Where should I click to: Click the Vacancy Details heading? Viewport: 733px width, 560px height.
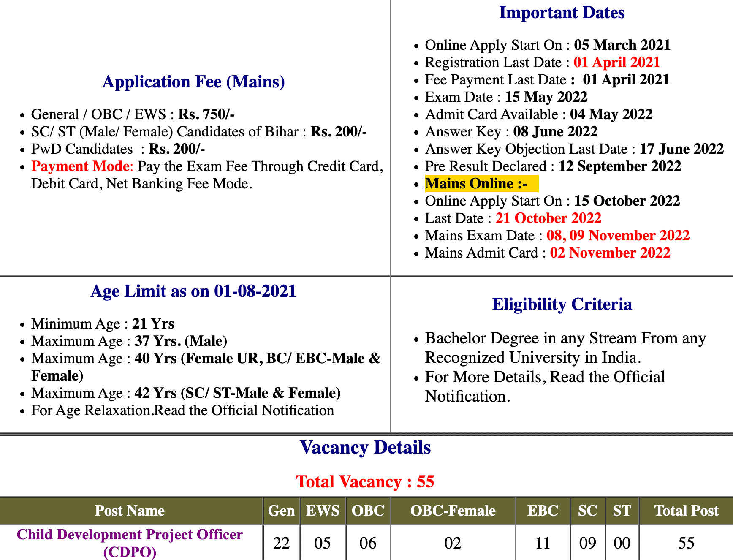tap(365, 448)
